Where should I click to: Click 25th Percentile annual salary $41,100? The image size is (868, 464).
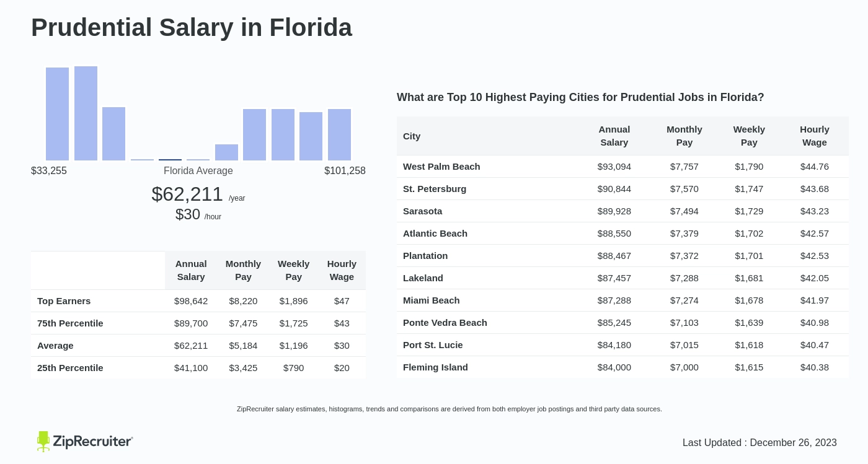(x=191, y=368)
